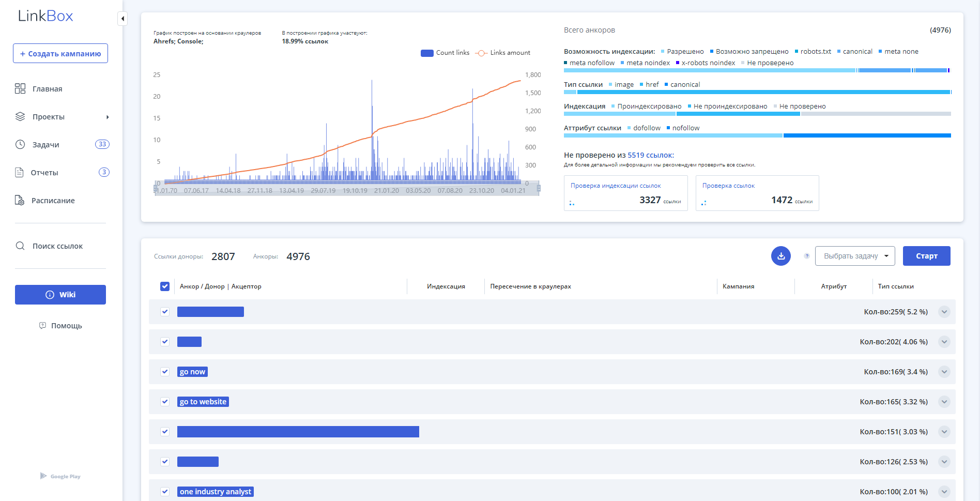This screenshot has width=980, height=501.
Task: Click the one industry analyst anchor tag
Action: point(216,492)
